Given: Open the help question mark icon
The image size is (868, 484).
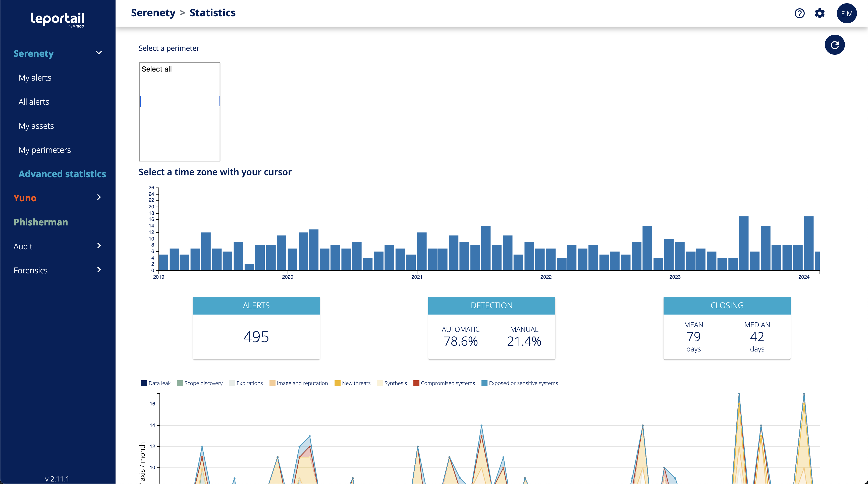Looking at the screenshot, I should pyautogui.click(x=799, y=13).
